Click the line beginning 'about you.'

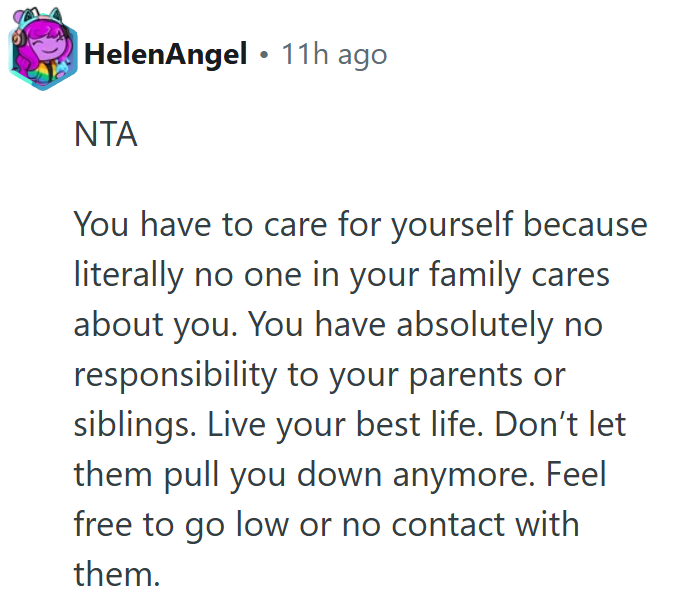coord(338,325)
